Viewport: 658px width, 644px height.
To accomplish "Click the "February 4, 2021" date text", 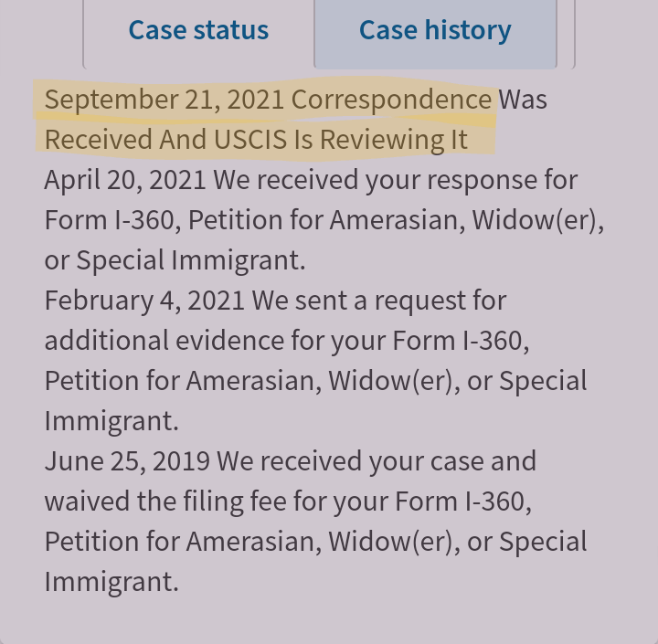I will 144,300.
